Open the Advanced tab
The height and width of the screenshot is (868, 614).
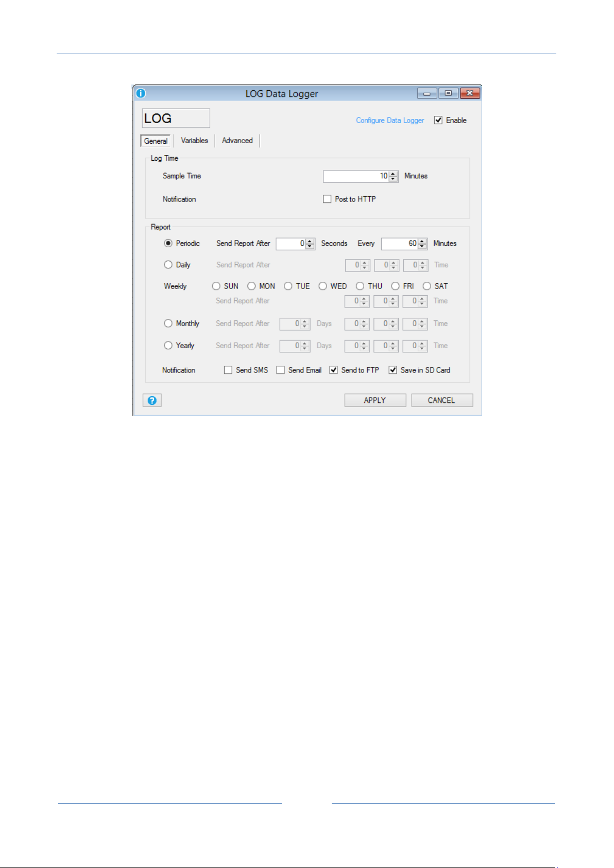tap(237, 141)
